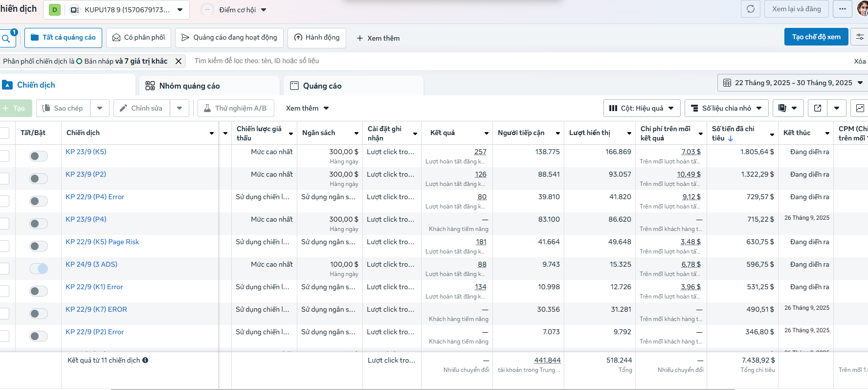Open the Kết quả column header menu
This screenshot has height=390, width=868.
[x=487, y=133]
